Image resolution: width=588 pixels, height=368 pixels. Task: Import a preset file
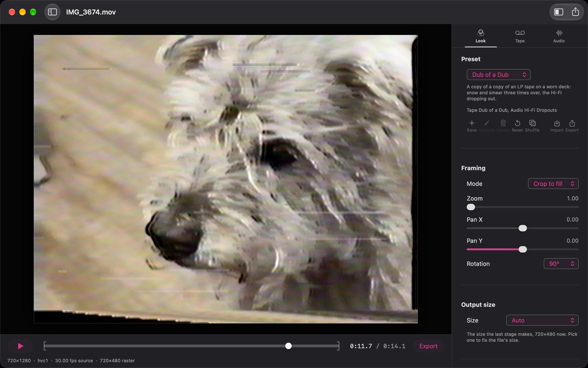pos(557,126)
